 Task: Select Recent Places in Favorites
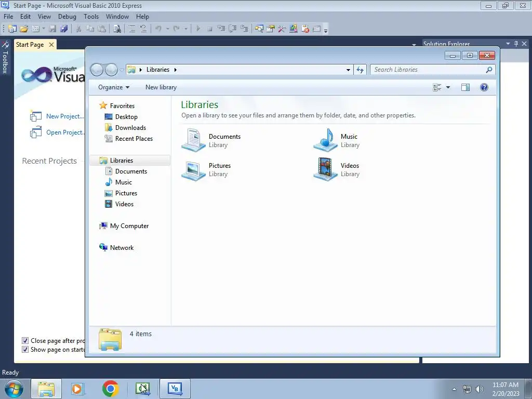point(134,138)
